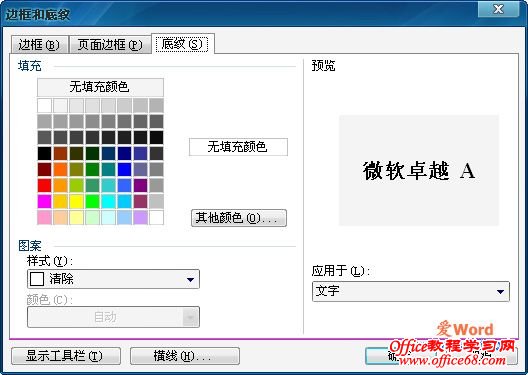Choose the gold swatch left of bright yellow

tap(60, 201)
